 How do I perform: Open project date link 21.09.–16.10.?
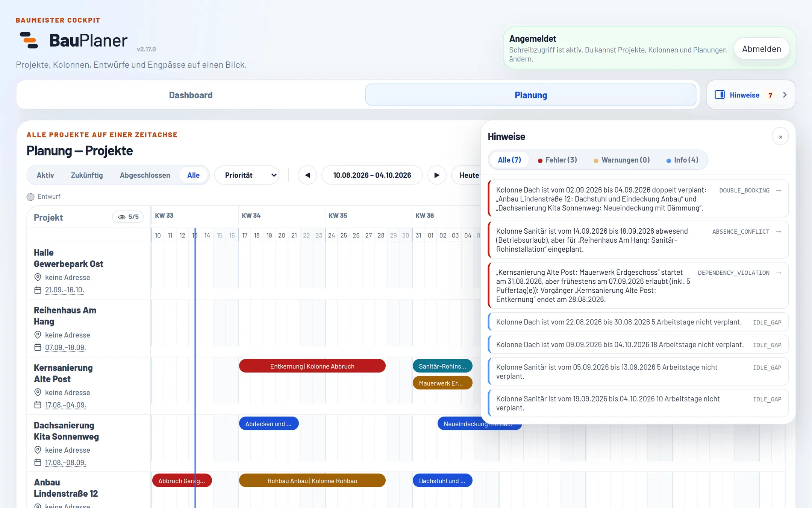coord(65,290)
